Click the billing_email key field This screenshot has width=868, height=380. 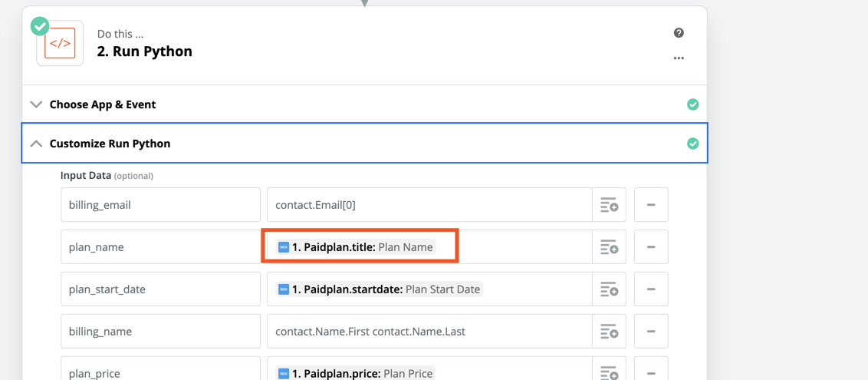(160, 205)
